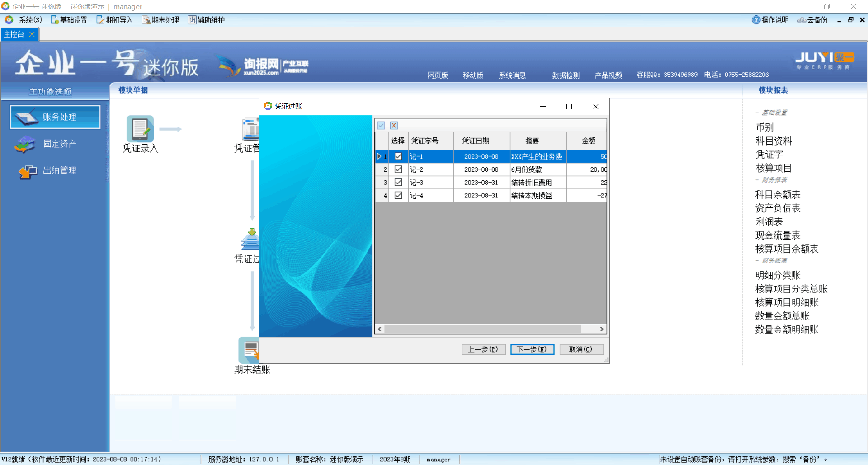The height and width of the screenshot is (465, 868).
Task: Click the deselect-all X icon above grid
Action: click(394, 126)
